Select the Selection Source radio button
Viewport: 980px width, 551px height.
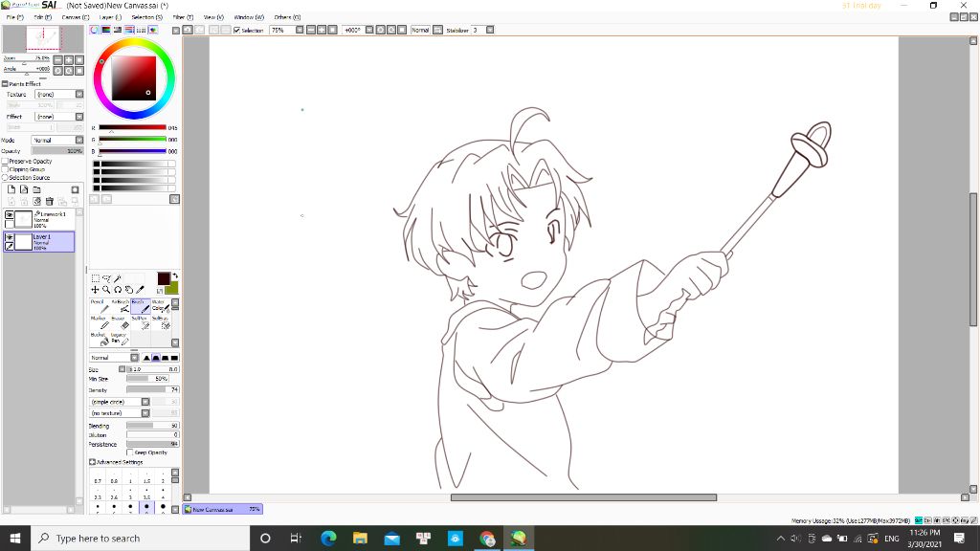coord(5,177)
